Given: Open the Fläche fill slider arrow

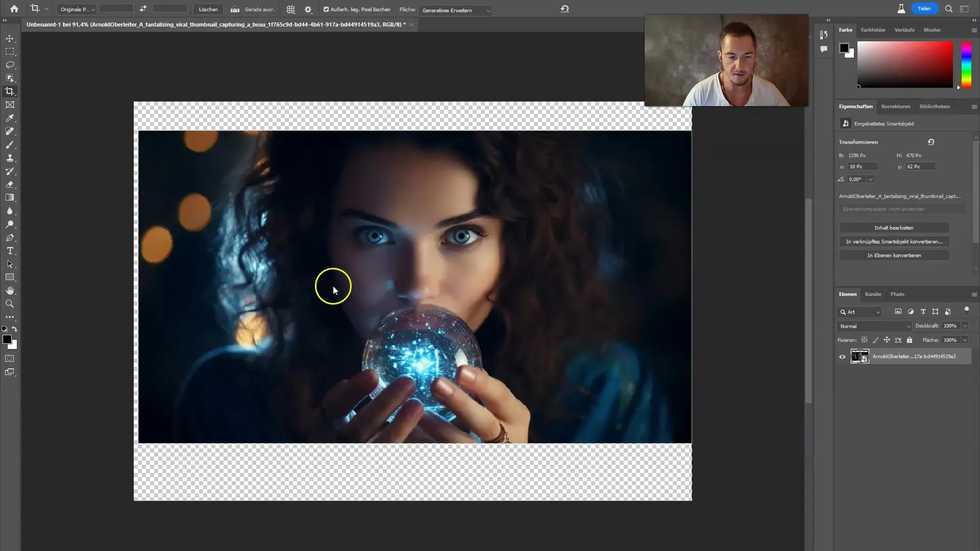Looking at the screenshot, I should click(965, 340).
